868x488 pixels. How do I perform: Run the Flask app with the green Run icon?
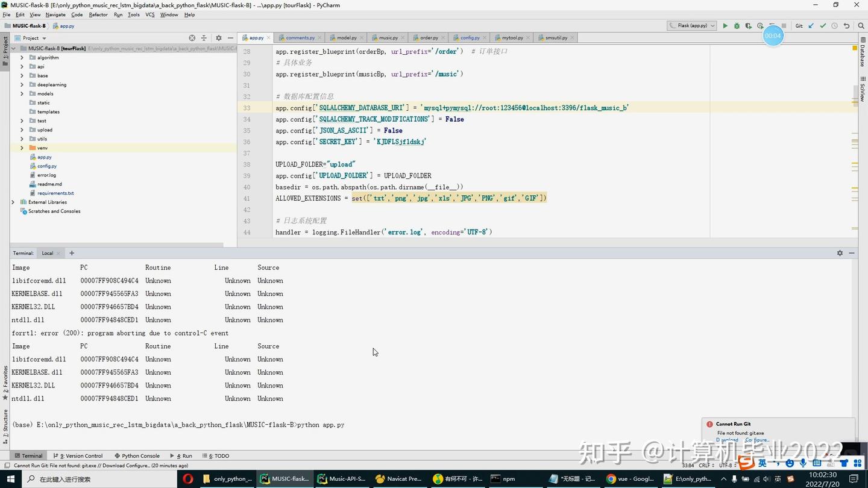(725, 25)
